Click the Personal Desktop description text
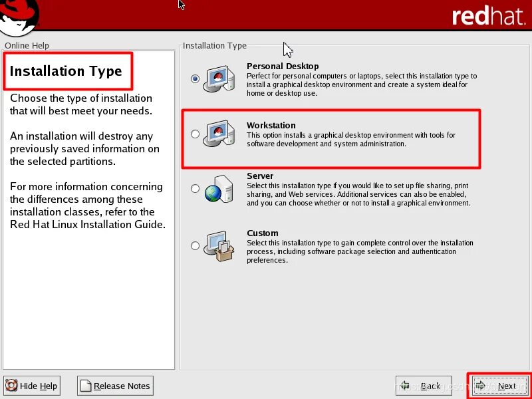532x399 pixels. pos(362,84)
